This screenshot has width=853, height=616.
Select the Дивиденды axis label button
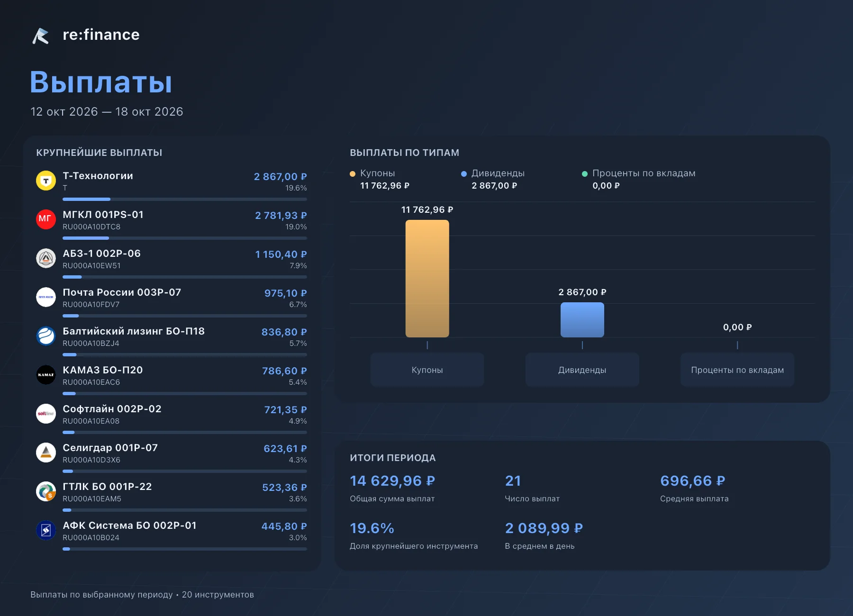pyautogui.click(x=582, y=370)
